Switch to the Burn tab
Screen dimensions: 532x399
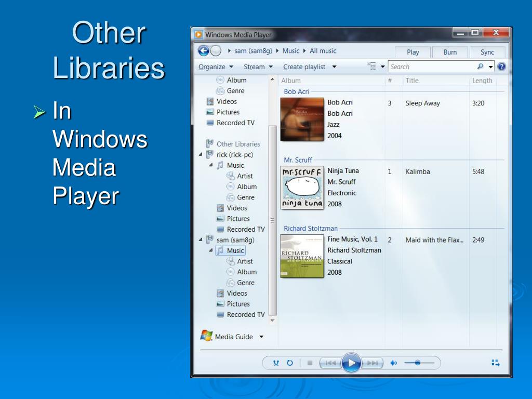click(x=450, y=52)
